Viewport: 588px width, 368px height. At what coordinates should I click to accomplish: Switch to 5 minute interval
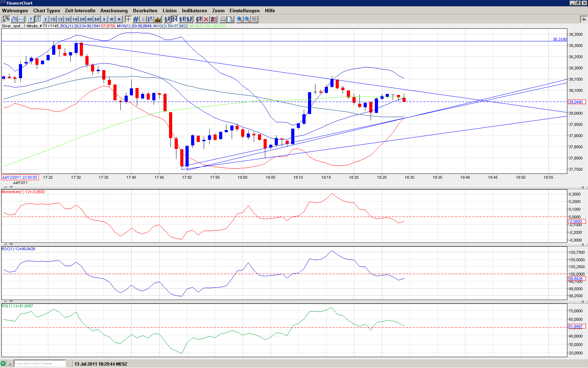[45, 19]
